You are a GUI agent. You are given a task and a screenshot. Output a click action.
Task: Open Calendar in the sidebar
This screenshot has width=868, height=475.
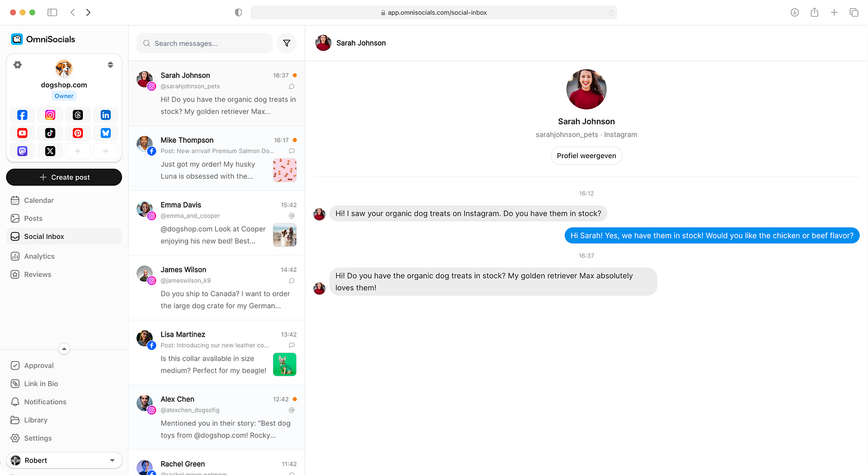tap(64, 200)
